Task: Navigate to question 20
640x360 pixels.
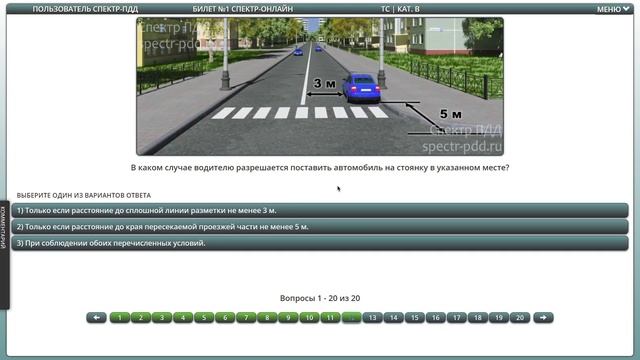Action: pos(520,318)
